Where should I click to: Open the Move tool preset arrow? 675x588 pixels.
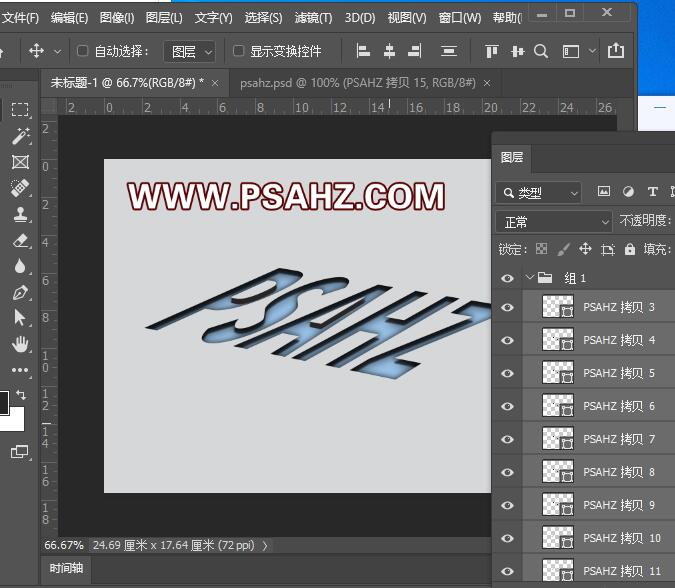[57, 52]
